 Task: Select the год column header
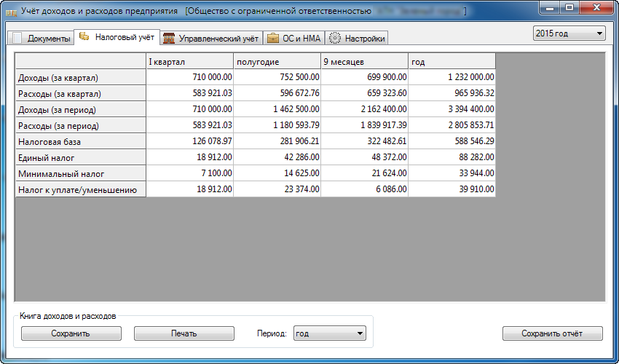(452, 62)
